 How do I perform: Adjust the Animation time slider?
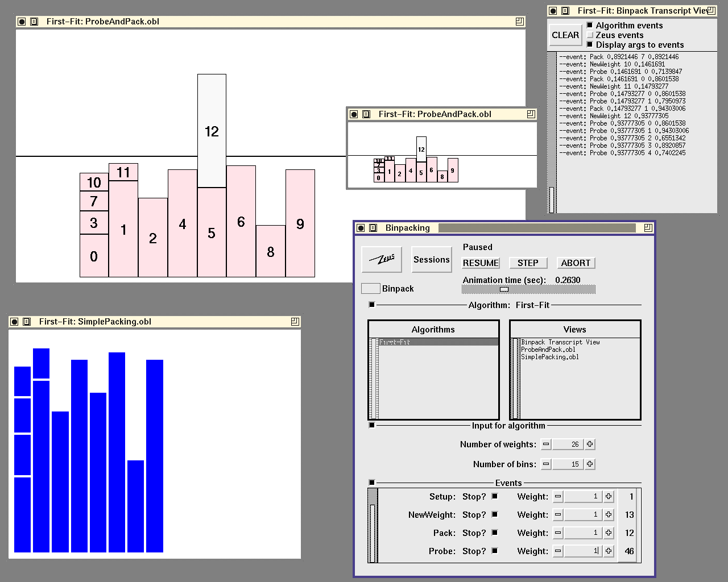click(504, 289)
